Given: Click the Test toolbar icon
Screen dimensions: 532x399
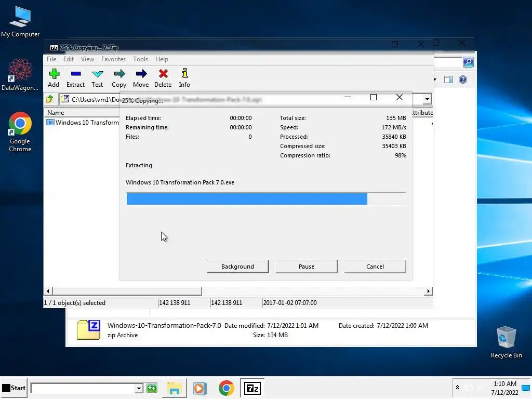Looking at the screenshot, I should tap(97, 78).
